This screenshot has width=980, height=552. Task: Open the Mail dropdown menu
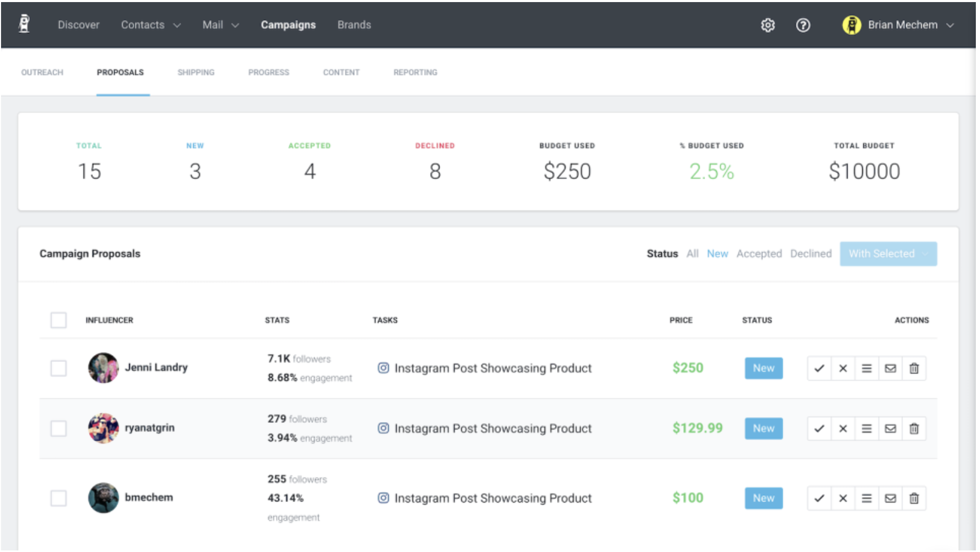click(x=220, y=25)
